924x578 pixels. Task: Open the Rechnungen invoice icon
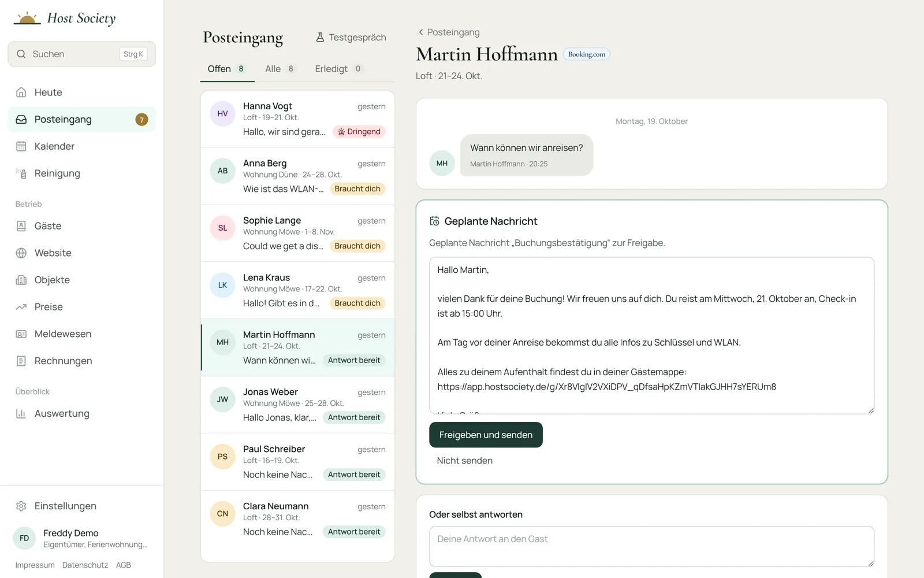pos(21,361)
